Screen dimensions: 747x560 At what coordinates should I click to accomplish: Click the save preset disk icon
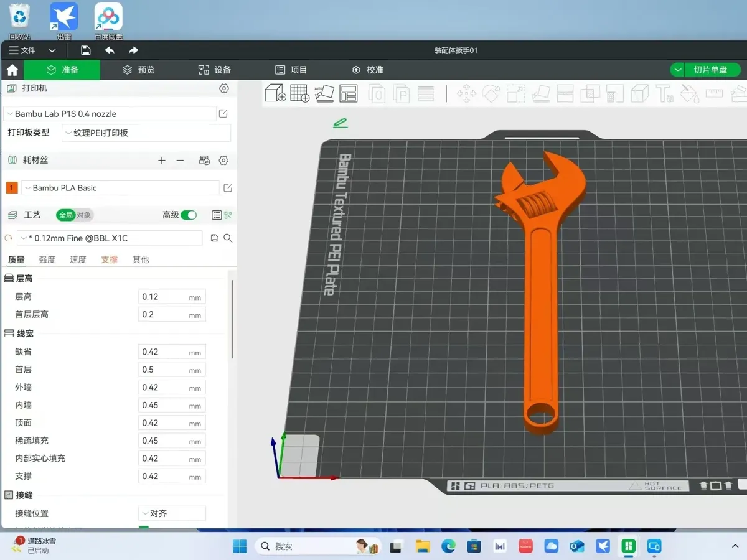(215, 238)
